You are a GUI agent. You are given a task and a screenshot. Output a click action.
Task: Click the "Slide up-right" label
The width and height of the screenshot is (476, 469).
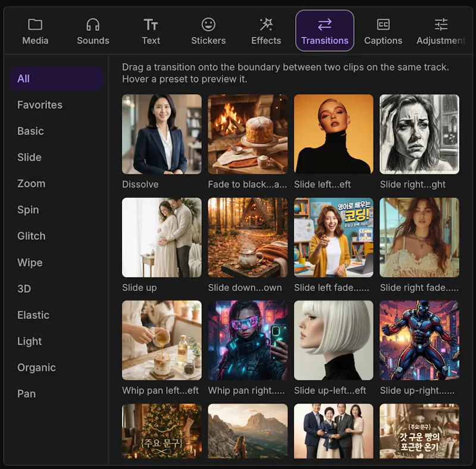417,390
